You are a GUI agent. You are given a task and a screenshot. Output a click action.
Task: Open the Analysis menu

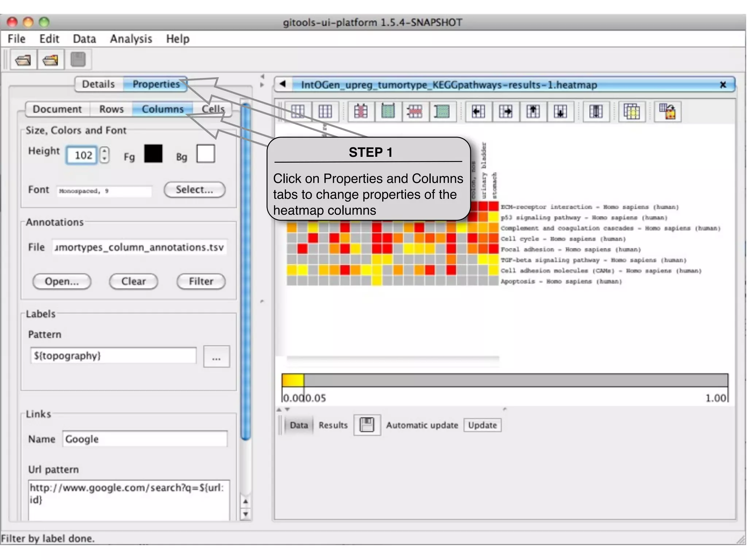[131, 39]
